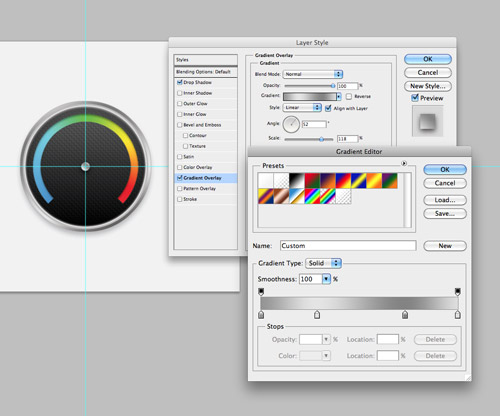Toggle the Preview checkbox
The image size is (500, 416).
[x=415, y=98]
